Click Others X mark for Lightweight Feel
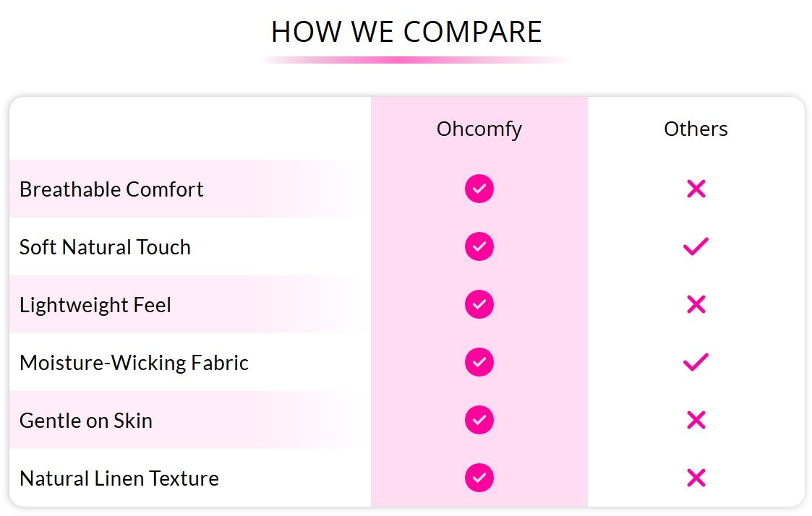 [696, 304]
